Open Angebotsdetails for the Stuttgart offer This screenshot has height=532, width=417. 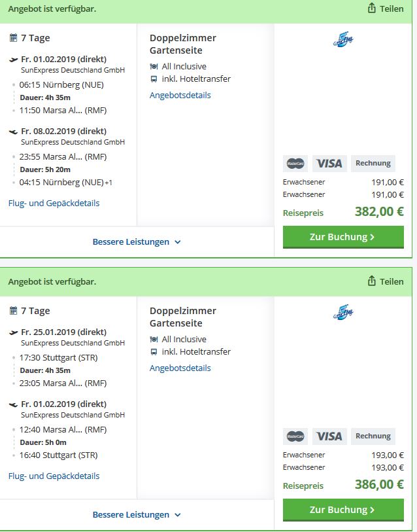coord(180,368)
